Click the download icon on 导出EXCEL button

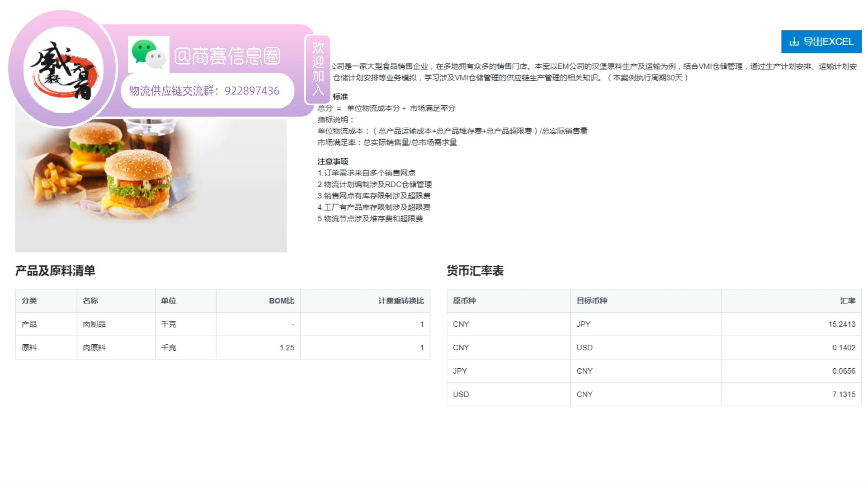point(794,41)
